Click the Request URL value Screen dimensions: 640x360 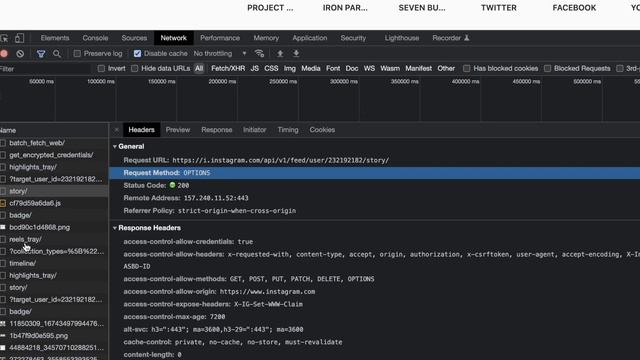click(280, 160)
